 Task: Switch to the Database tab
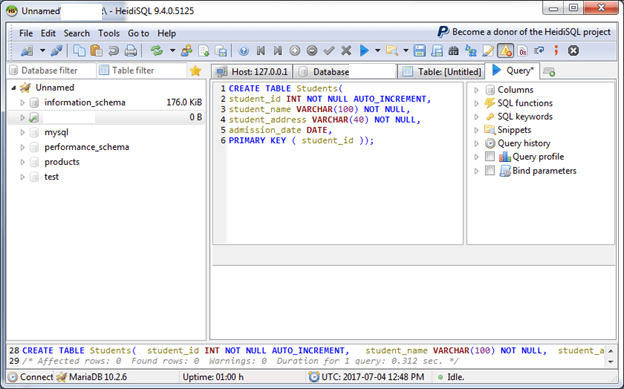point(345,72)
